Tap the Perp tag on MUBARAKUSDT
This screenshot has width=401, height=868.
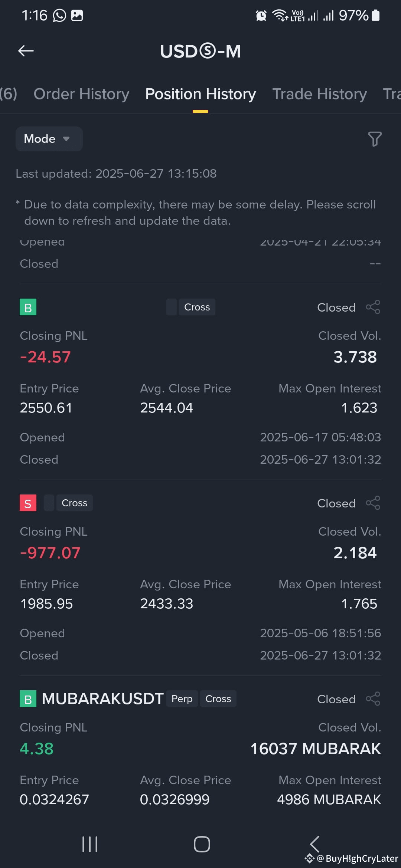click(x=182, y=699)
